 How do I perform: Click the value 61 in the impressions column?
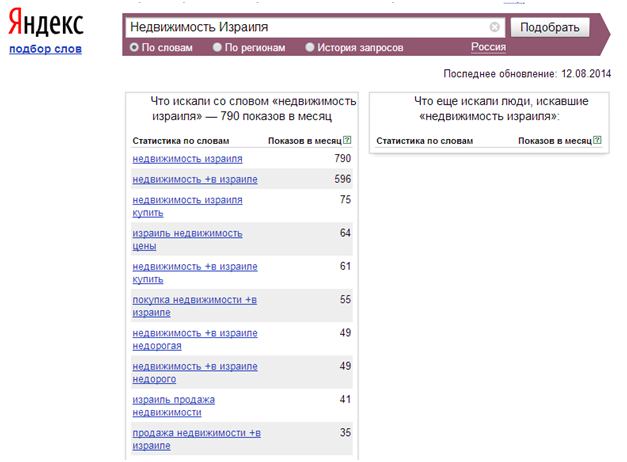[345, 266]
